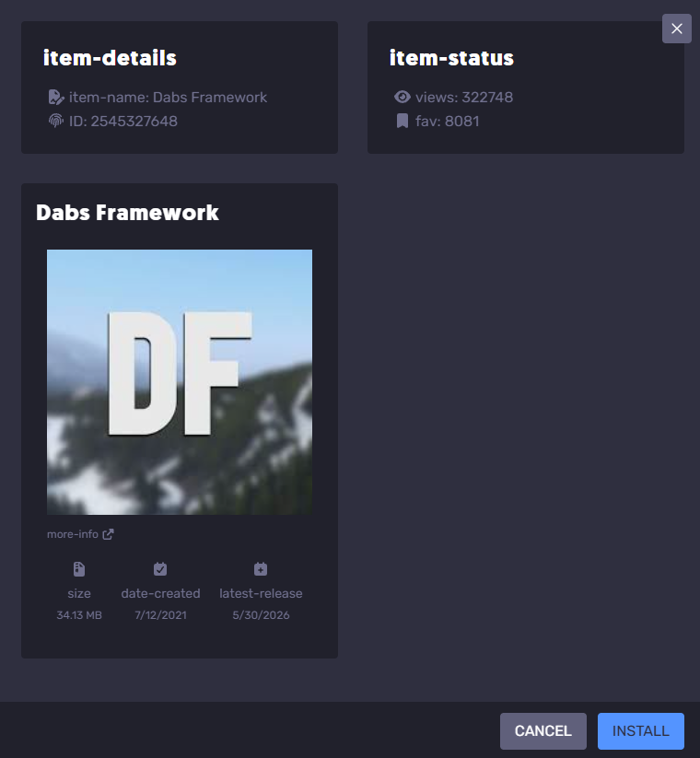Click the external link icon beside more-info
The height and width of the screenshot is (758, 700).
pyautogui.click(x=109, y=534)
